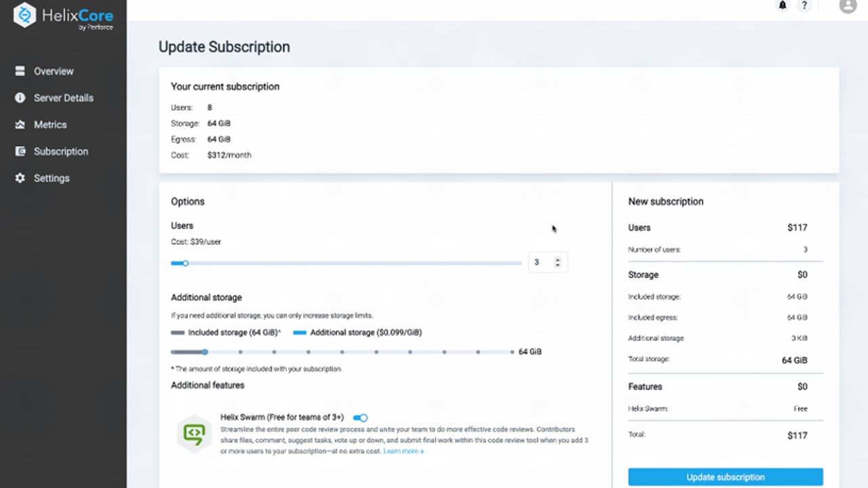The width and height of the screenshot is (868, 488).
Task: Click the Subscription wallet icon
Action: (x=20, y=151)
